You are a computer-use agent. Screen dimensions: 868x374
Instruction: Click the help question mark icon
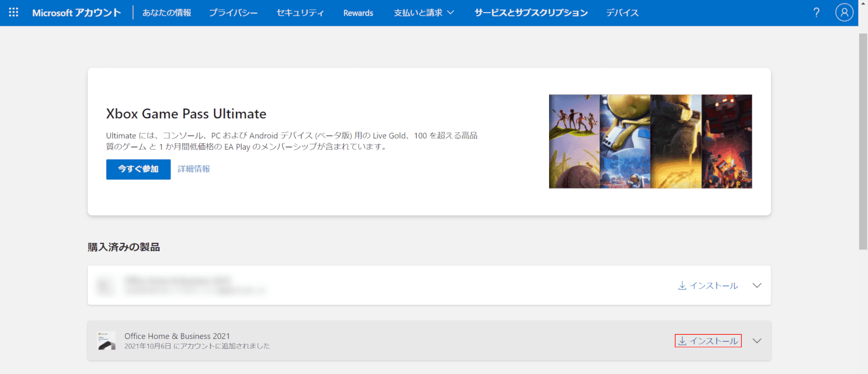click(x=817, y=13)
